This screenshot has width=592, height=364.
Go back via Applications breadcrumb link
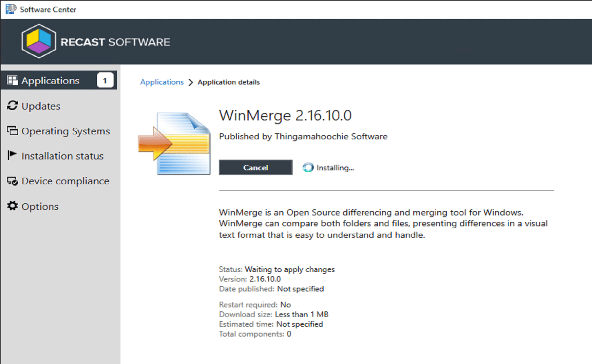tap(162, 82)
